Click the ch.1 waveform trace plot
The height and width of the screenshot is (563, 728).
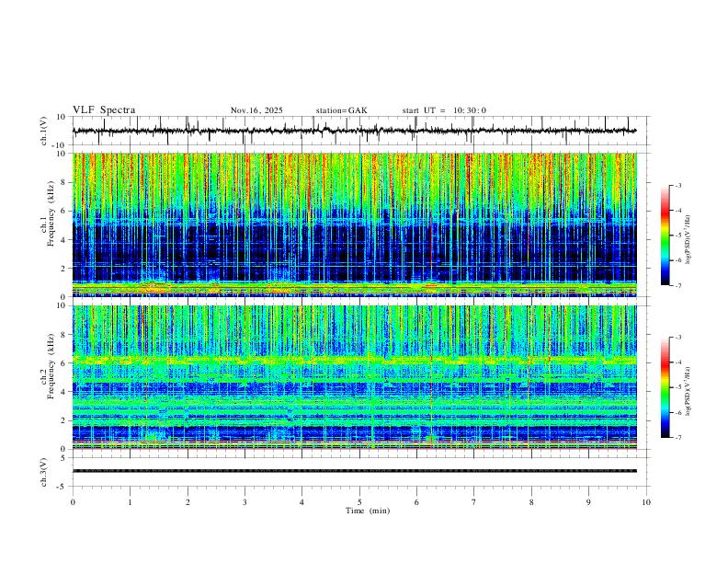point(354,131)
